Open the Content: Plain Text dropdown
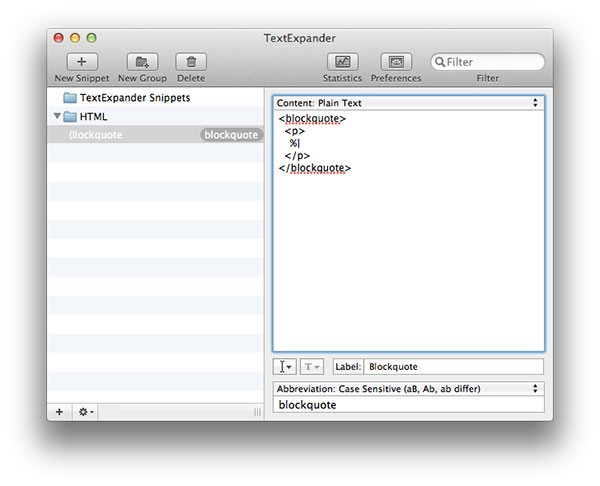Screen dimensions: 600x486 (408, 103)
